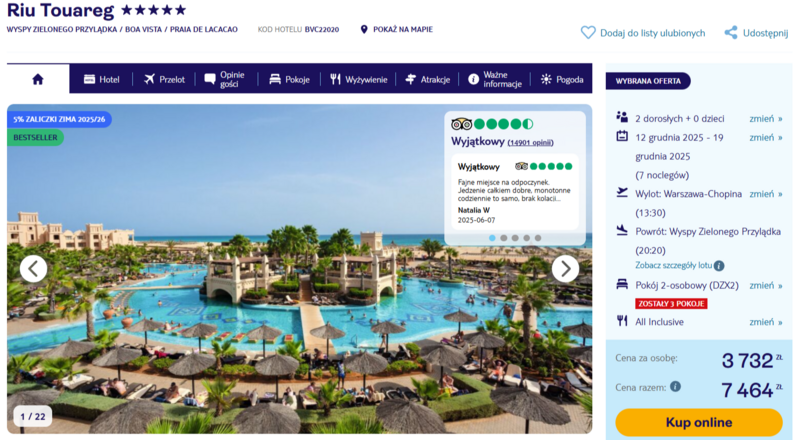Open the 14901 opinii reviews link

pos(530,142)
